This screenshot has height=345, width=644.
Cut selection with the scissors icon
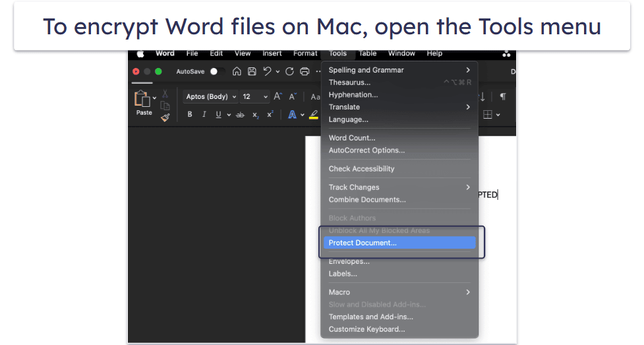[x=165, y=94]
